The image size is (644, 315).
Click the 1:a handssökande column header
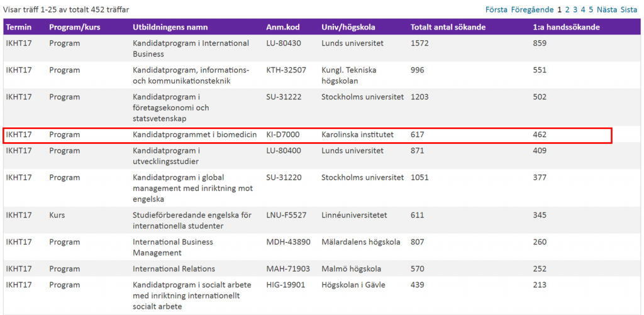pos(566,28)
